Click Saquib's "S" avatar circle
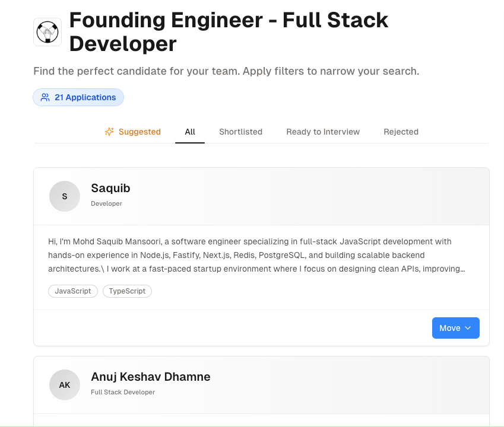The image size is (504, 427). coord(65,196)
